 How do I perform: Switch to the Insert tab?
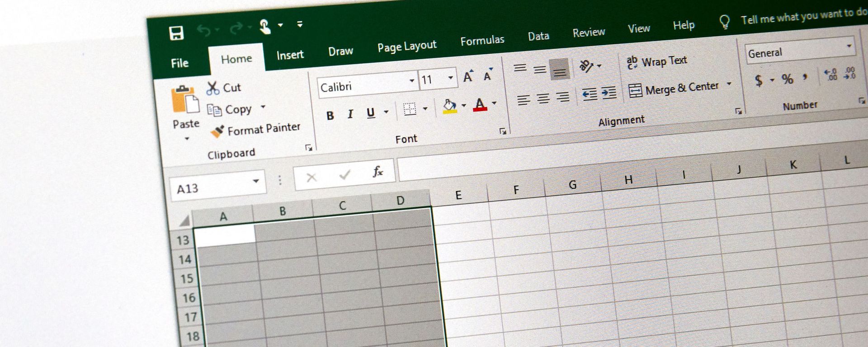point(290,55)
